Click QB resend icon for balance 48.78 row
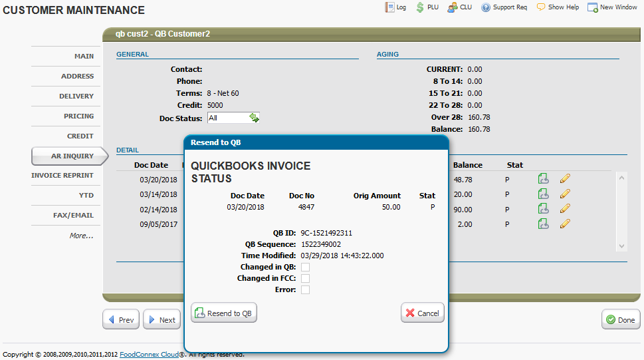 [x=544, y=178]
